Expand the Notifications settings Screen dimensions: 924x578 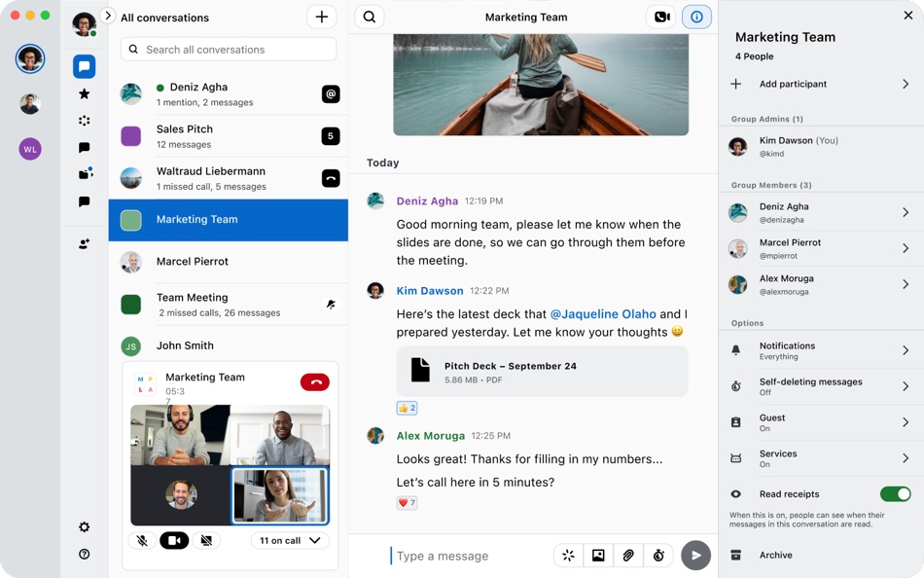821,350
